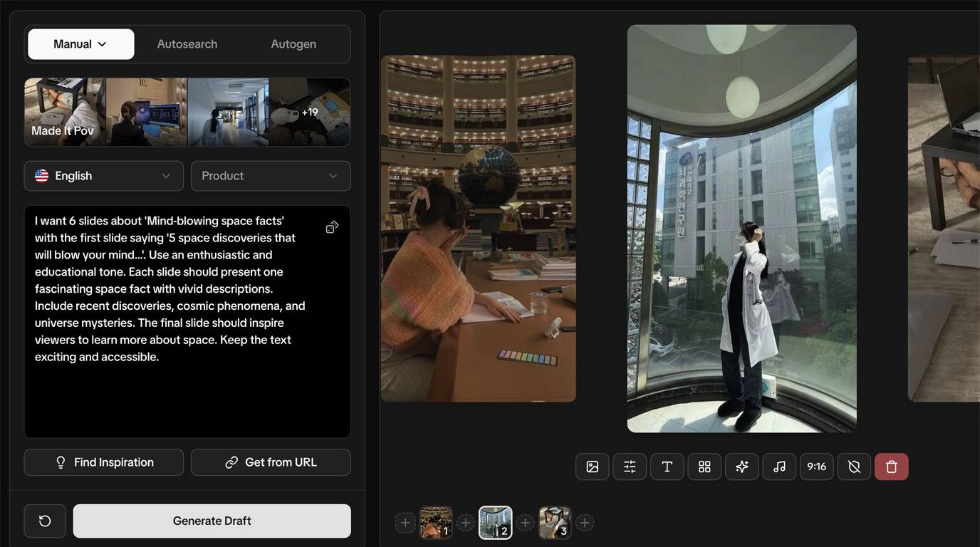Open the grid layout icon
Image resolution: width=980 pixels, height=547 pixels.
[x=704, y=467]
